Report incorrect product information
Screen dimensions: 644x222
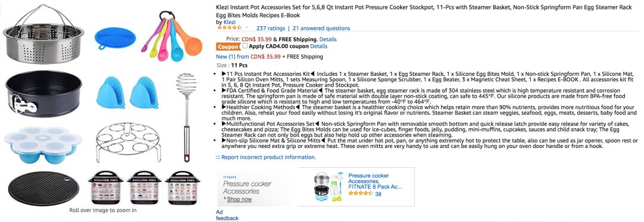point(266,157)
